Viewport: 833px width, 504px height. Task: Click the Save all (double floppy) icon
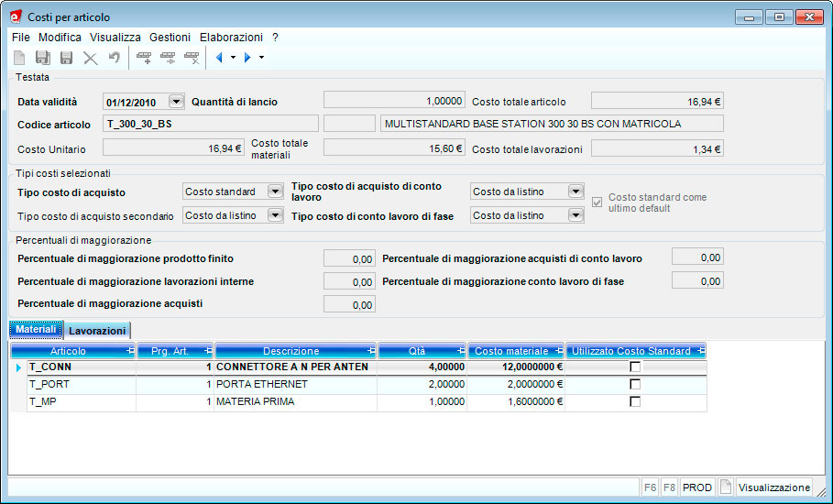click(x=42, y=58)
